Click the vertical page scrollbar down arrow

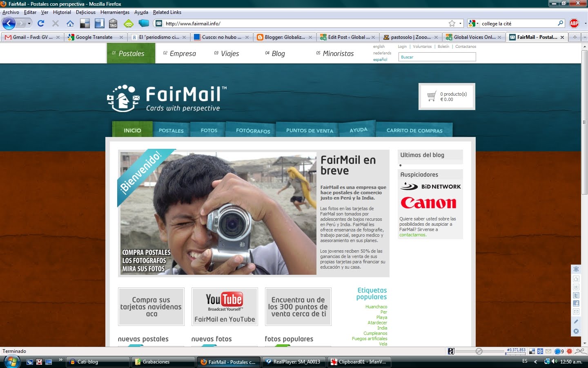click(584, 343)
